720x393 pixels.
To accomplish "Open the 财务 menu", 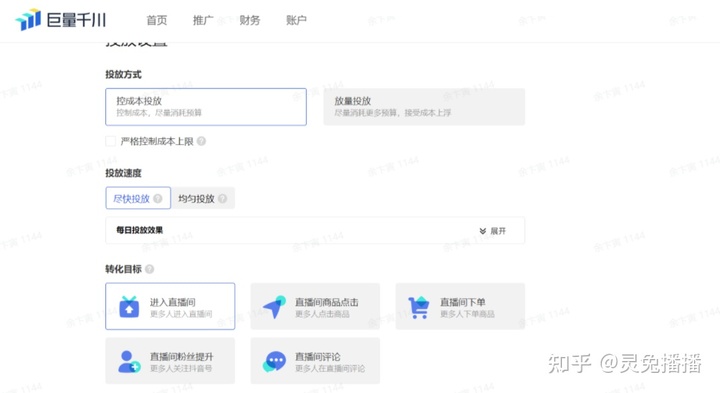I will click(250, 20).
